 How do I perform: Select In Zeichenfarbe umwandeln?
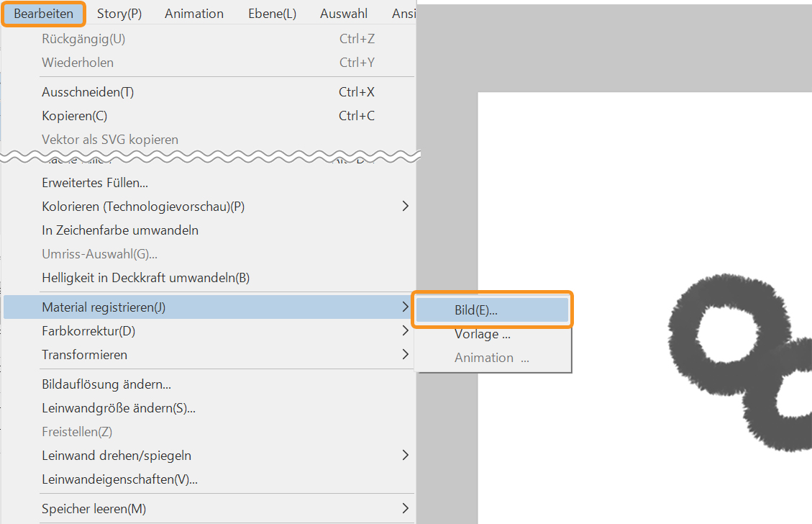tap(120, 230)
